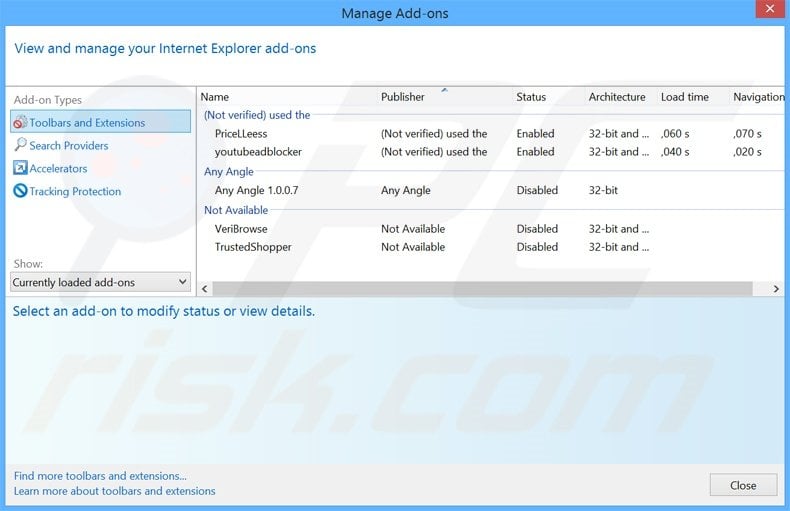Open the Show currently loaded add-ons dropdown
The width and height of the screenshot is (790, 511).
coord(100,282)
